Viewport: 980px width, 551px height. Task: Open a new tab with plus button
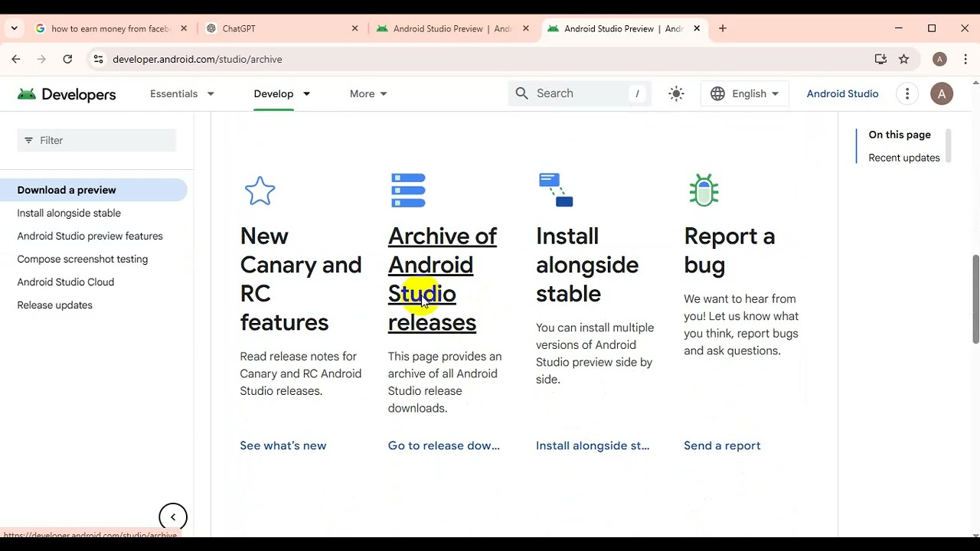click(x=723, y=28)
